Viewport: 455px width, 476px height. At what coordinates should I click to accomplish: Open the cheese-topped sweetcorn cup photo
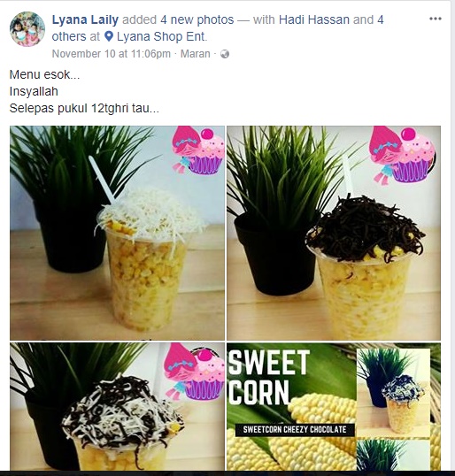[x=117, y=234]
